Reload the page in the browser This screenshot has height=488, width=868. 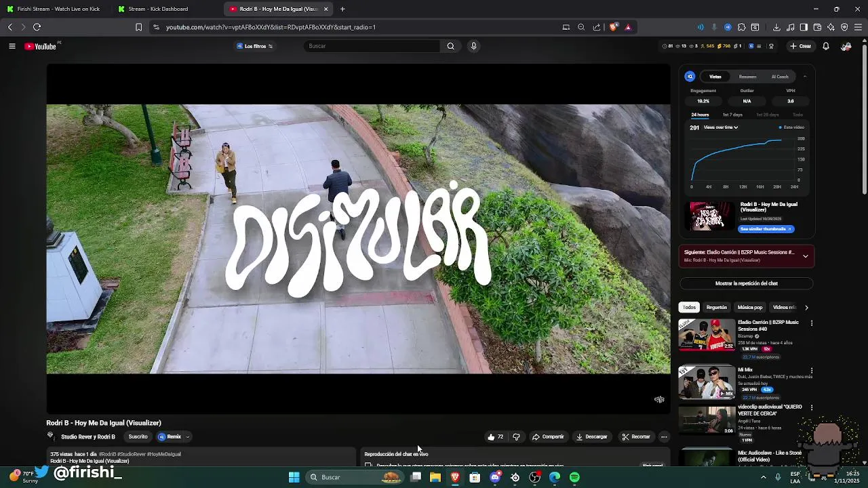point(37,27)
